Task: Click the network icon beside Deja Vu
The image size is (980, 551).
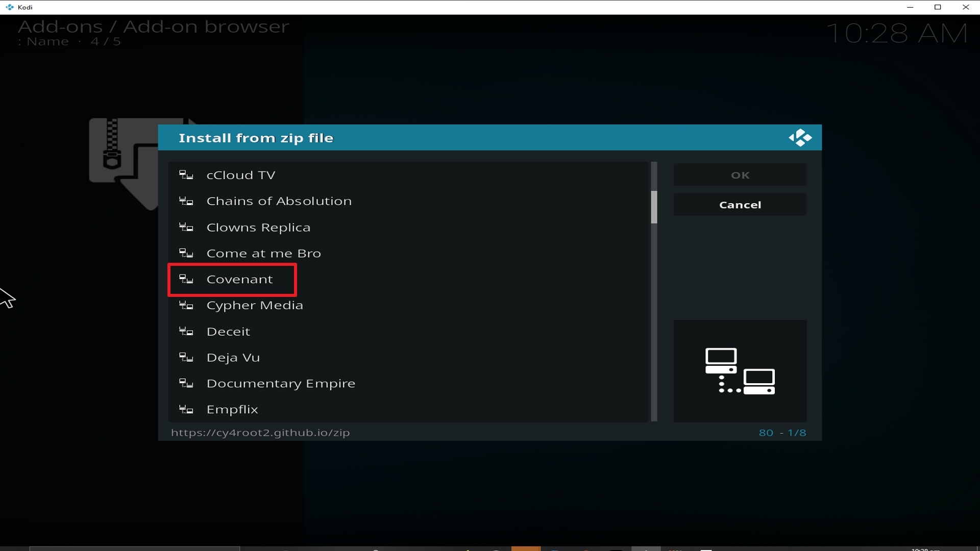Action: click(186, 358)
